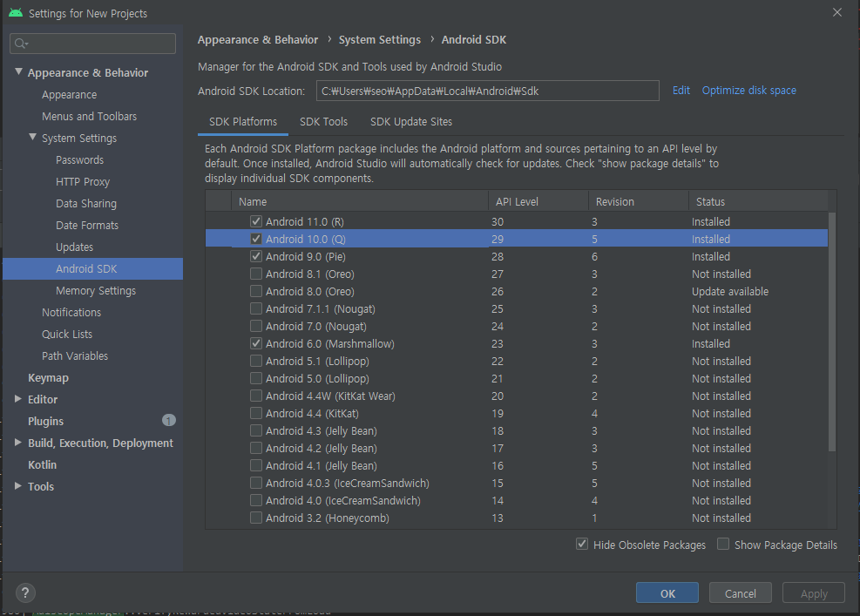Click the Android Studio logo icon
860x616 pixels.
coord(16,12)
